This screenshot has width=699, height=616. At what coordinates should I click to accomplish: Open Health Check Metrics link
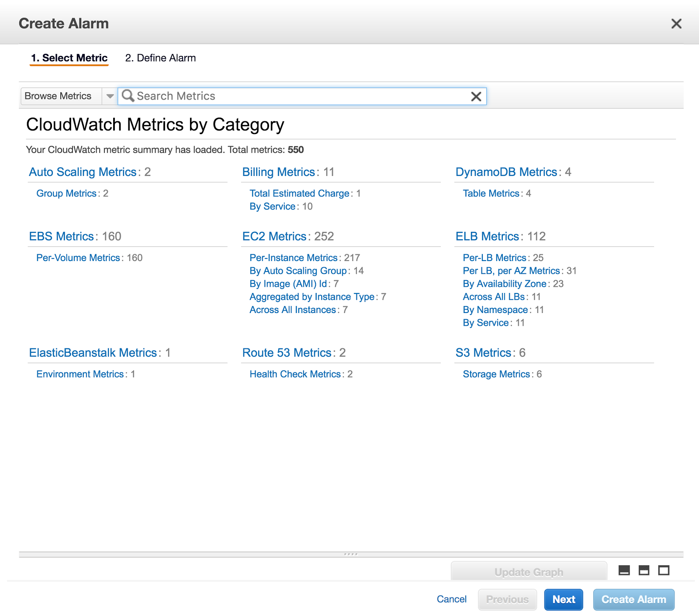tap(295, 374)
